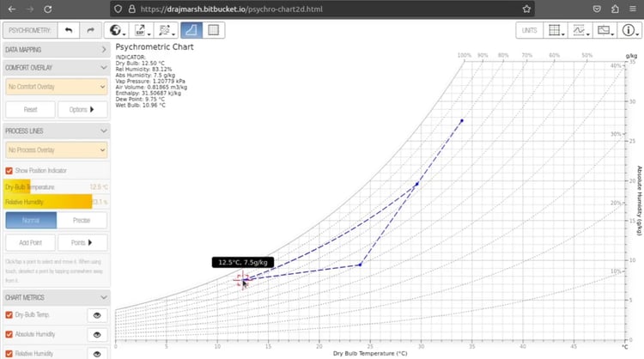Open the No Process Overlay dropdown
The width and height of the screenshot is (644, 359).
(x=57, y=150)
